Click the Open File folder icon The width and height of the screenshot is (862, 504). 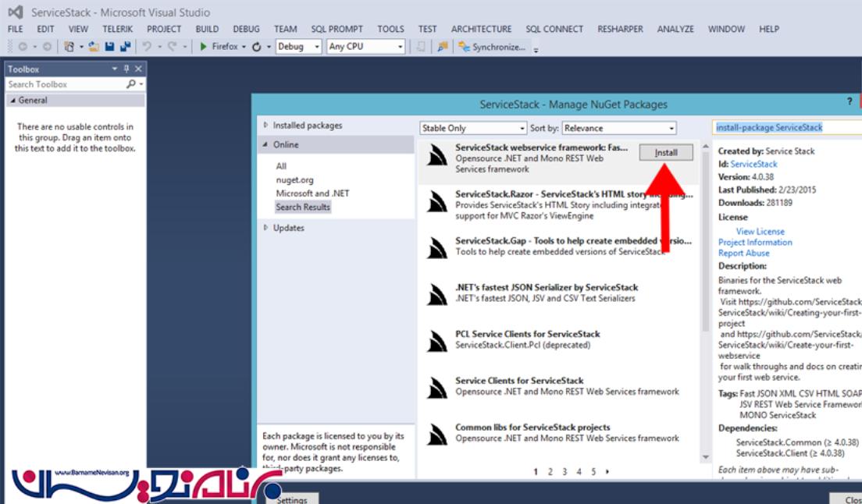tap(94, 47)
